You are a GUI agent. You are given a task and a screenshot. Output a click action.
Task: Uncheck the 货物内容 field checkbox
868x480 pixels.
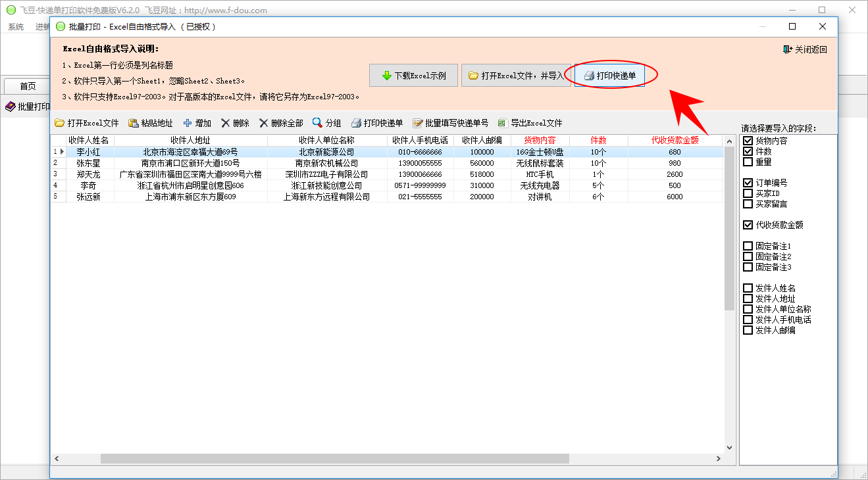(x=748, y=141)
